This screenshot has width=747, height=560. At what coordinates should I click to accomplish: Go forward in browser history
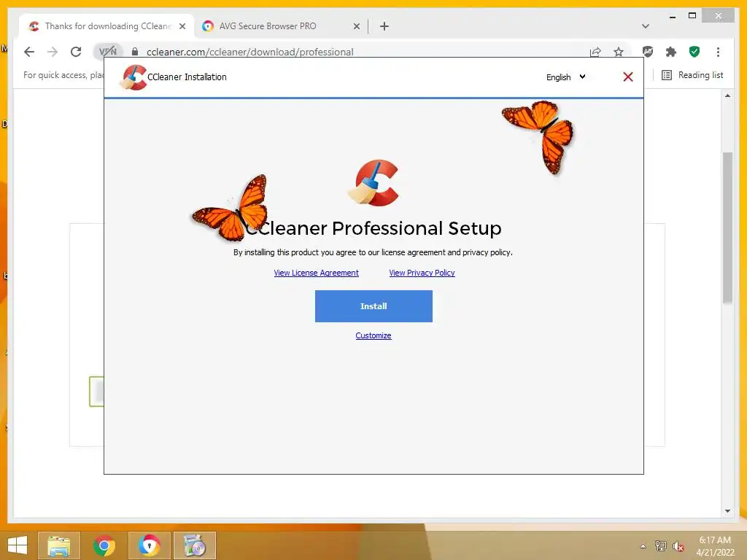coord(53,52)
